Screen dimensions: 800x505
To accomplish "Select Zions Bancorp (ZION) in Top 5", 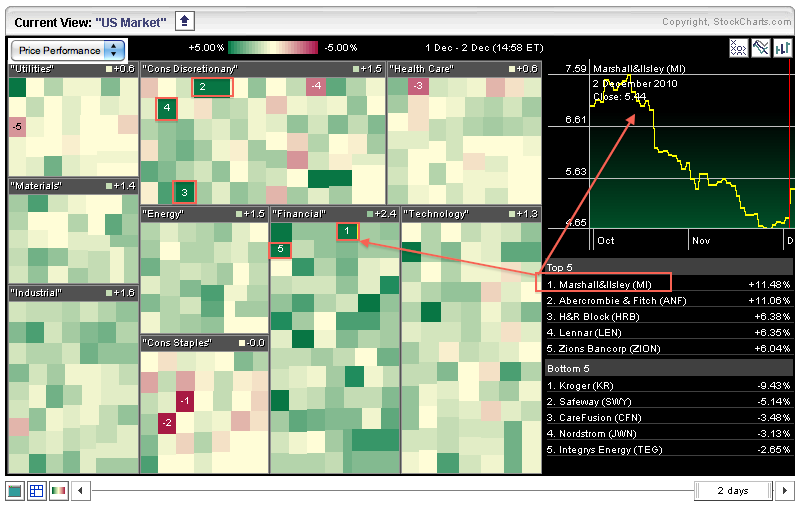I will click(668, 349).
